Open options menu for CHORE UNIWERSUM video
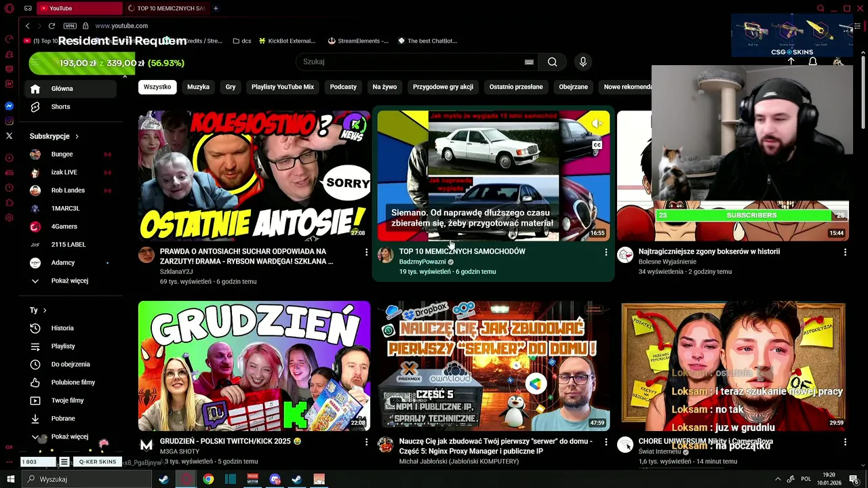868x488 pixels. (845, 442)
